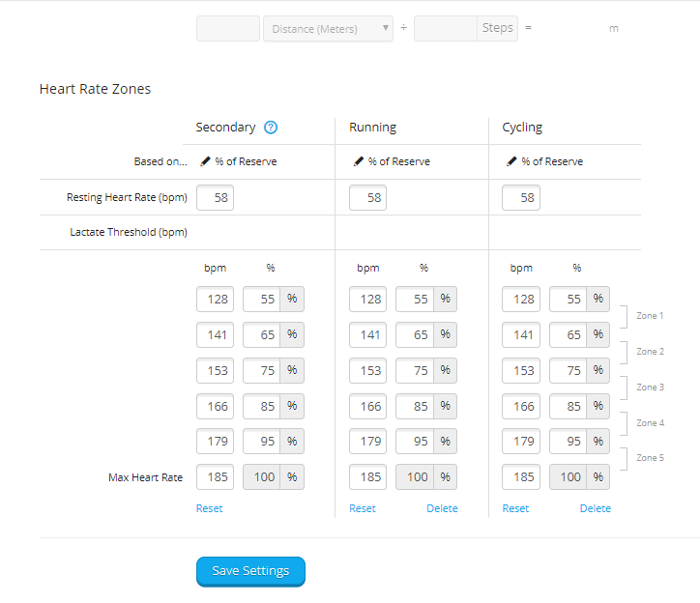Delete the Cycling heart rate zones
The width and height of the screenshot is (700, 603).
[x=595, y=508]
